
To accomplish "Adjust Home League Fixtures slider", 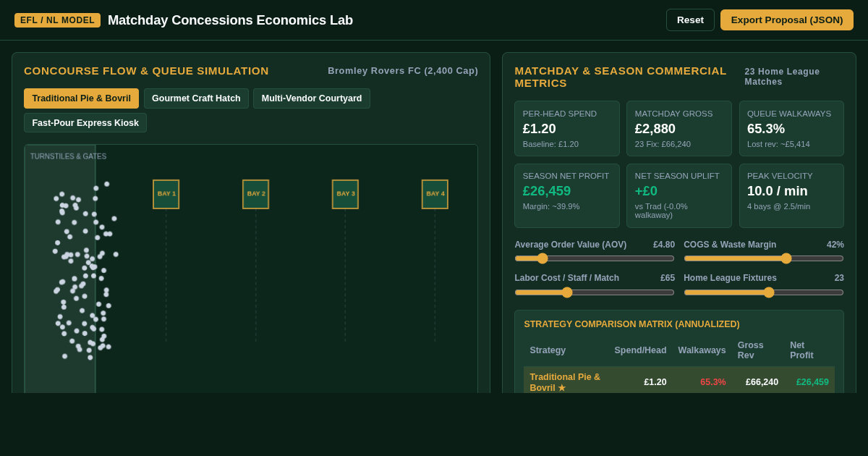I will [x=764, y=292].
